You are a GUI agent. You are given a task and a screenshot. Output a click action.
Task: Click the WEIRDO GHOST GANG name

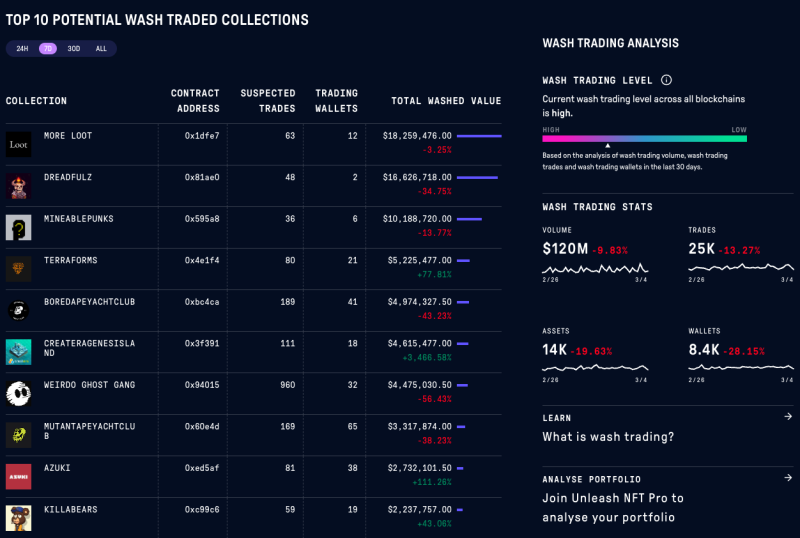coord(89,385)
